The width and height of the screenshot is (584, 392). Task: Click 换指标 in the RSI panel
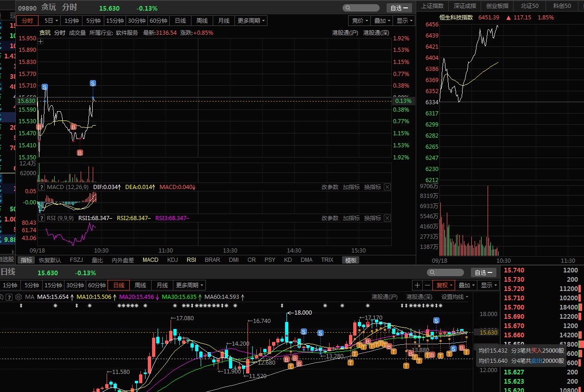click(373, 218)
